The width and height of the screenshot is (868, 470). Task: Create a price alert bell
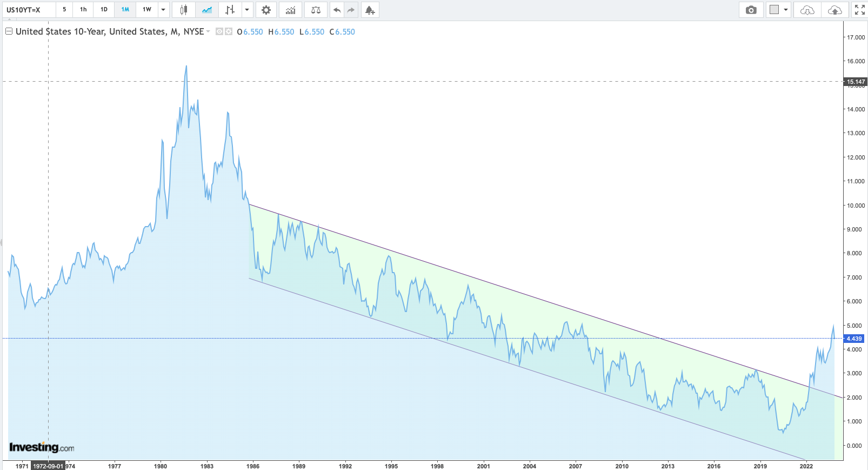coord(370,10)
